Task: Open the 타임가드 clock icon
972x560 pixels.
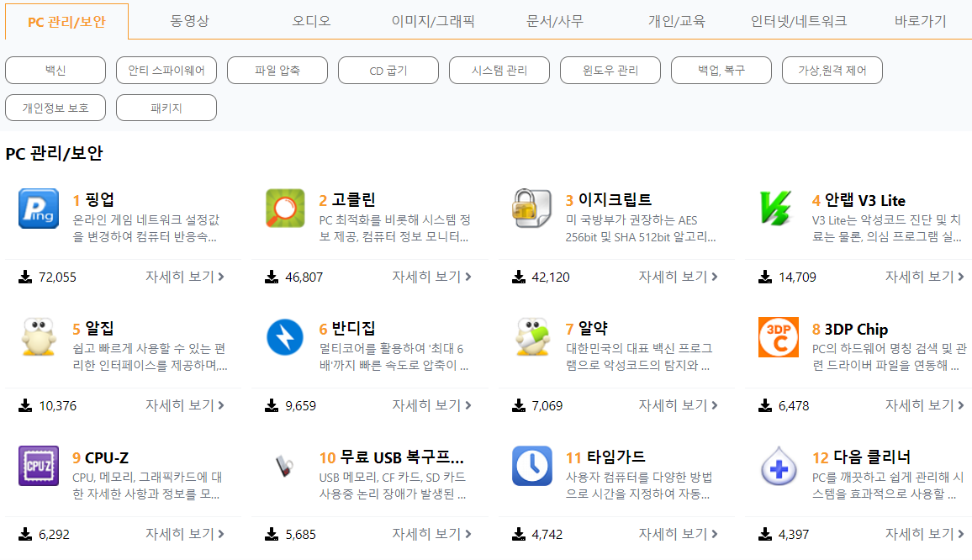Action: tap(532, 466)
